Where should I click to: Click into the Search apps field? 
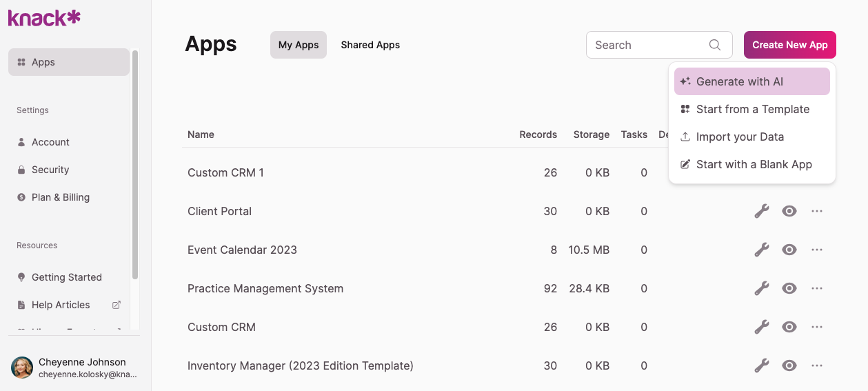point(648,45)
